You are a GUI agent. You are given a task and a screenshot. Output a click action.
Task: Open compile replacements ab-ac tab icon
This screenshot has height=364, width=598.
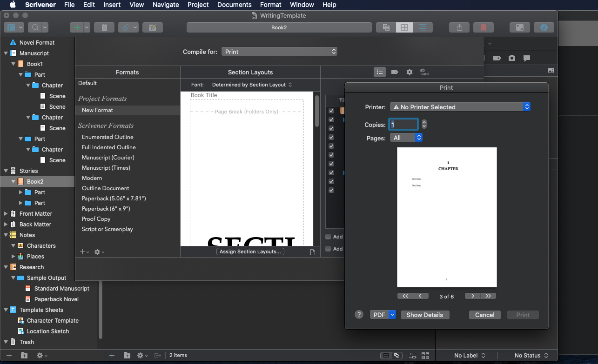(x=424, y=72)
